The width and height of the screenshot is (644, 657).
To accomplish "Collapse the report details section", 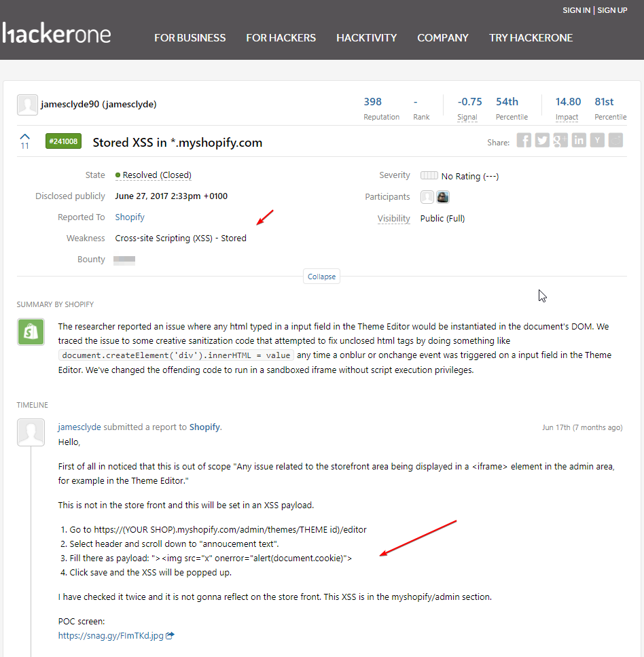I will coord(321,277).
